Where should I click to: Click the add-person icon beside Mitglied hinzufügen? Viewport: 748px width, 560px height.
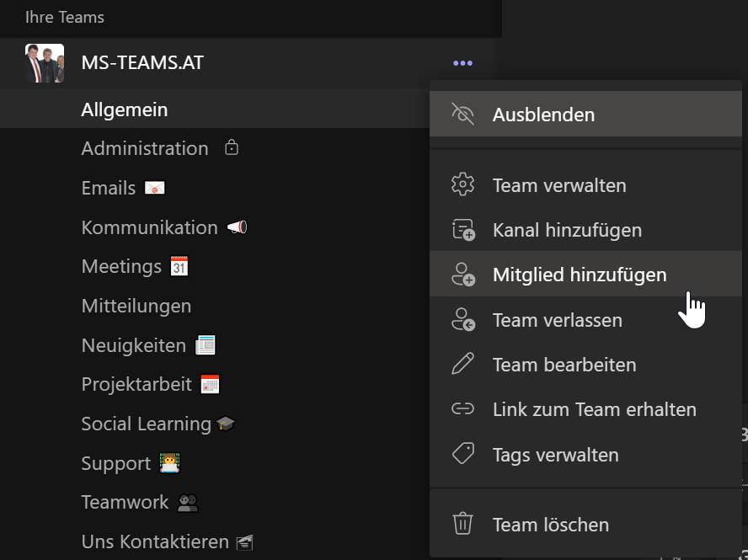pyautogui.click(x=463, y=275)
